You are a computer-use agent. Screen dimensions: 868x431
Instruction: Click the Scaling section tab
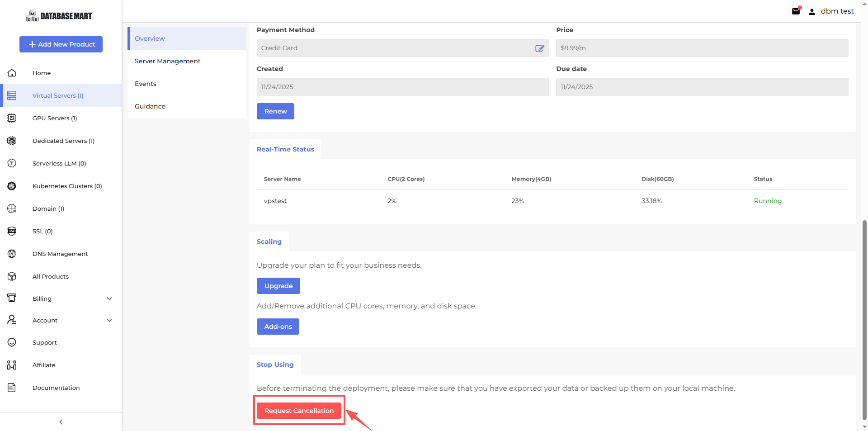269,242
